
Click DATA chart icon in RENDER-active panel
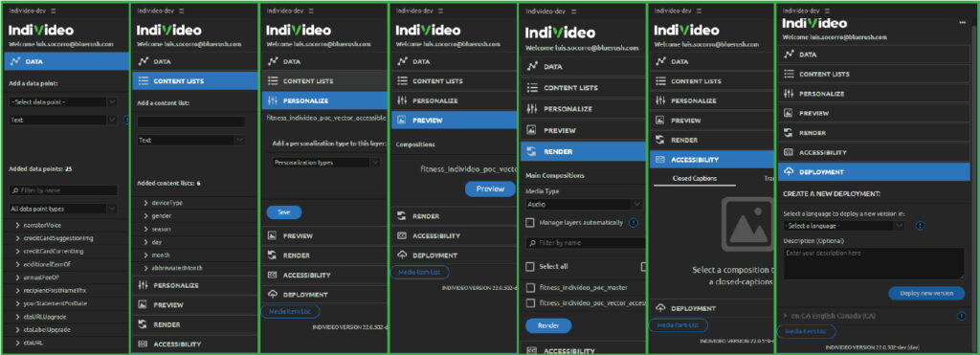[532, 66]
